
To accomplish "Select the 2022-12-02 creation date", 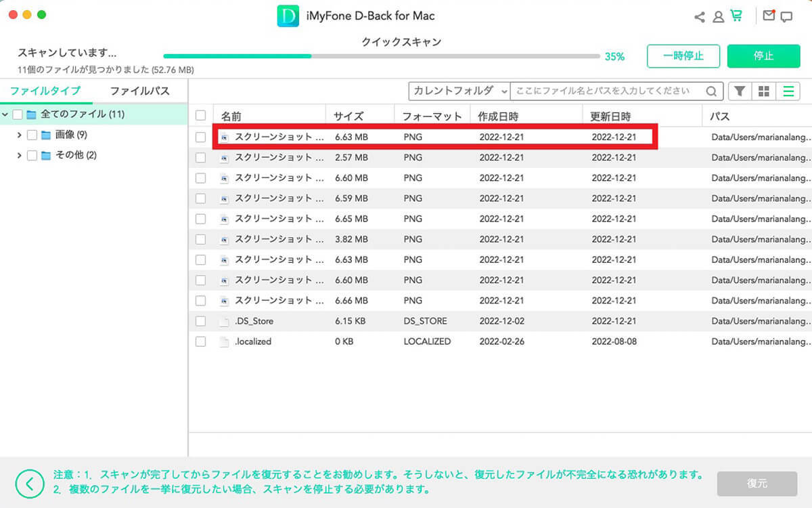I will tap(501, 321).
